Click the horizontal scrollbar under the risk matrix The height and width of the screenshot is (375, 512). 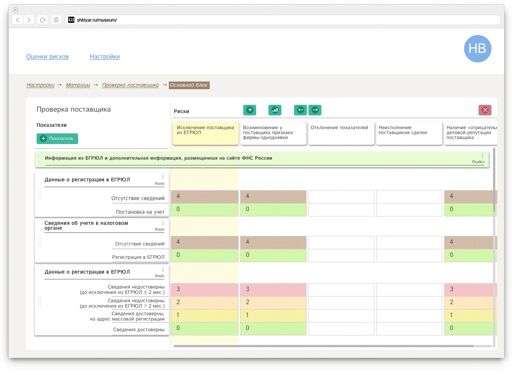323,346
